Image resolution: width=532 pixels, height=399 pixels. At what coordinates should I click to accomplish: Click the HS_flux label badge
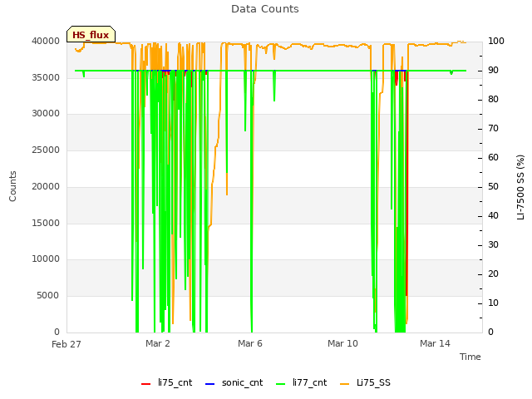91,34
